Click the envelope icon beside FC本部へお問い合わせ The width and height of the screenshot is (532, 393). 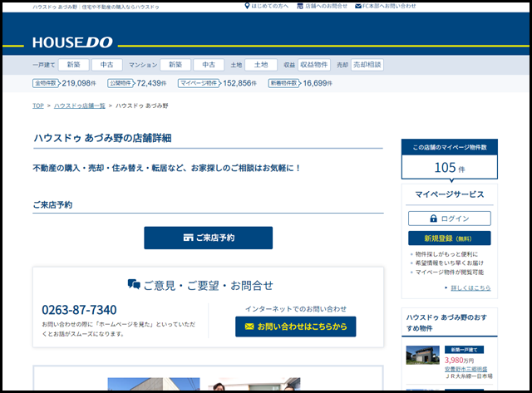[x=358, y=6]
